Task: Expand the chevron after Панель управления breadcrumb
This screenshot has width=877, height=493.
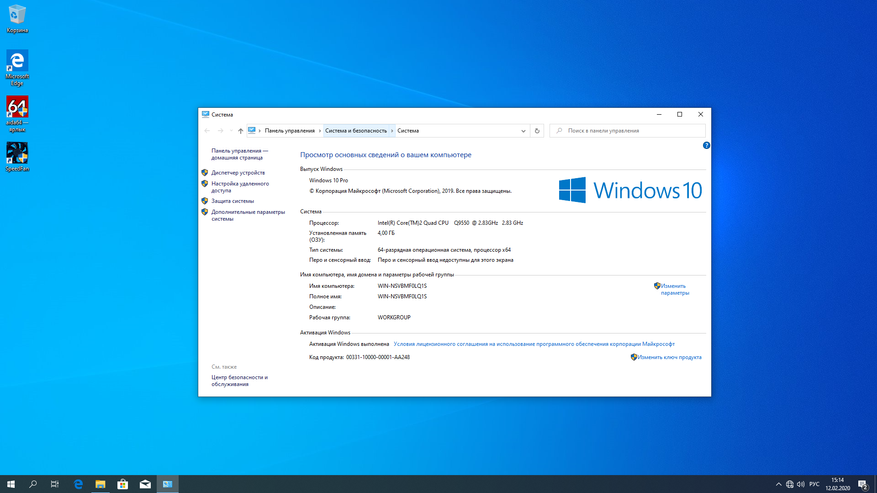Action: pyautogui.click(x=320, y=131)
